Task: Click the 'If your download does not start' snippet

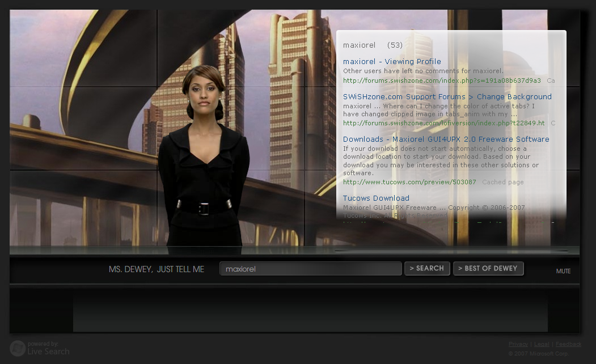Action: (x=441, y=160)
